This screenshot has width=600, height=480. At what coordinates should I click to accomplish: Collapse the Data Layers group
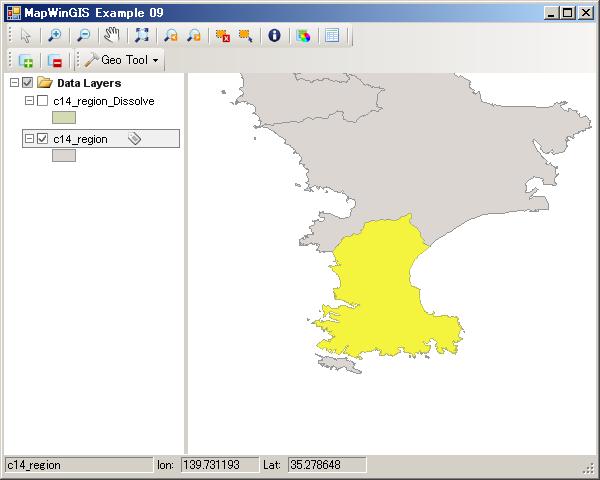click(13, 83)
